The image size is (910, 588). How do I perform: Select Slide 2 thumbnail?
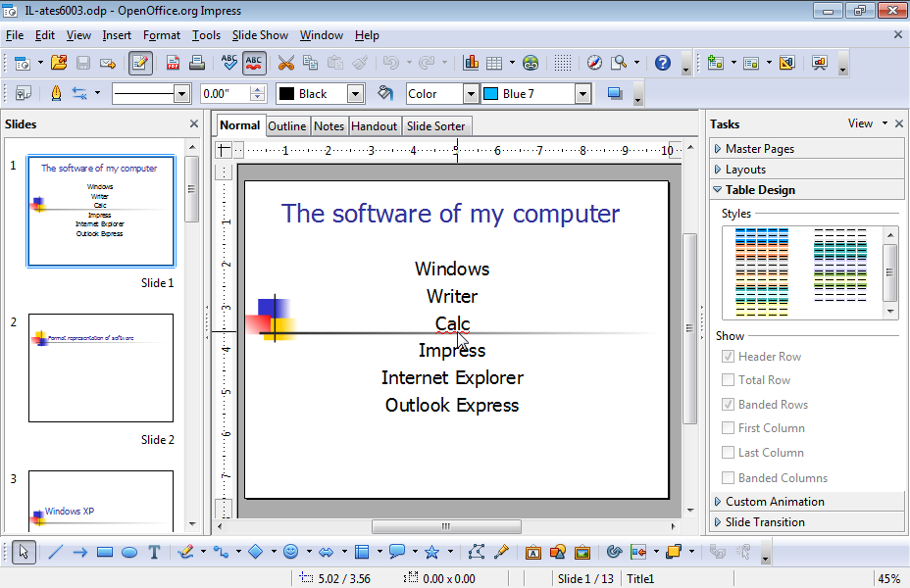(x=101, y=367)
